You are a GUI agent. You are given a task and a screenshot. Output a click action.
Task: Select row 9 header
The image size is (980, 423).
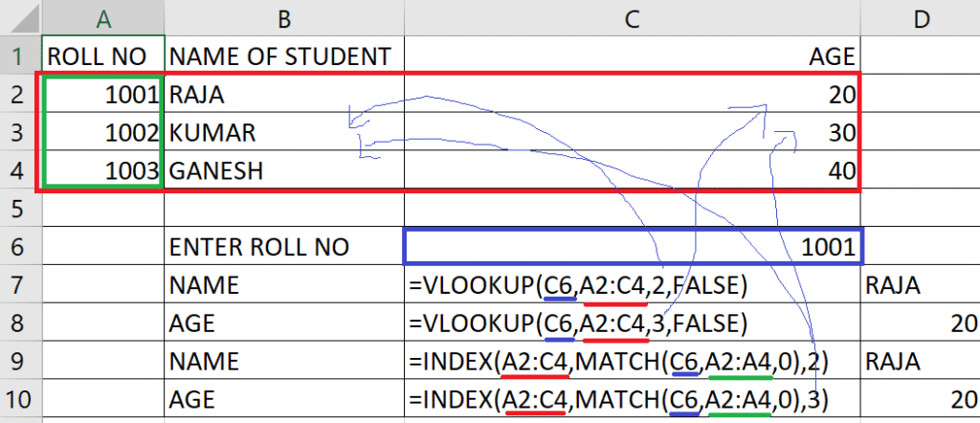(x=21, y=361)
